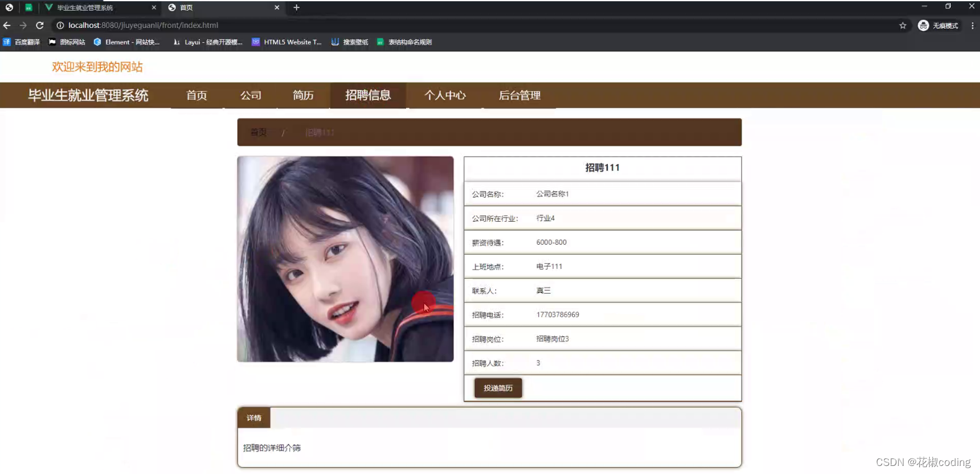Go back with the browser back arrow

pyautogui.click(x=7, y=25)
